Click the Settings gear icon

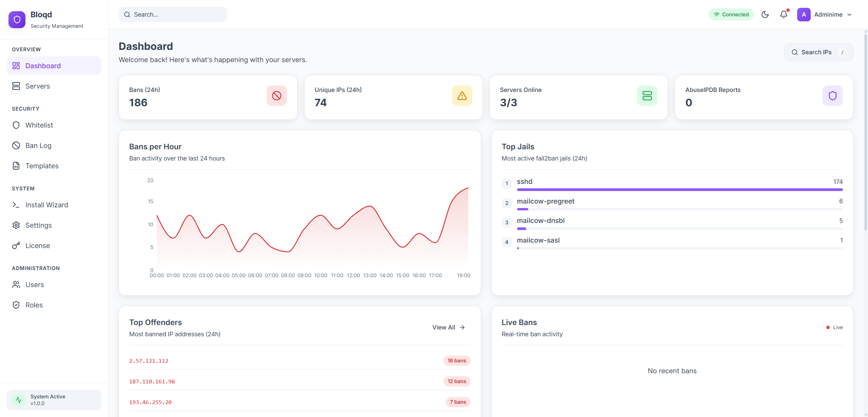(16, 225)
